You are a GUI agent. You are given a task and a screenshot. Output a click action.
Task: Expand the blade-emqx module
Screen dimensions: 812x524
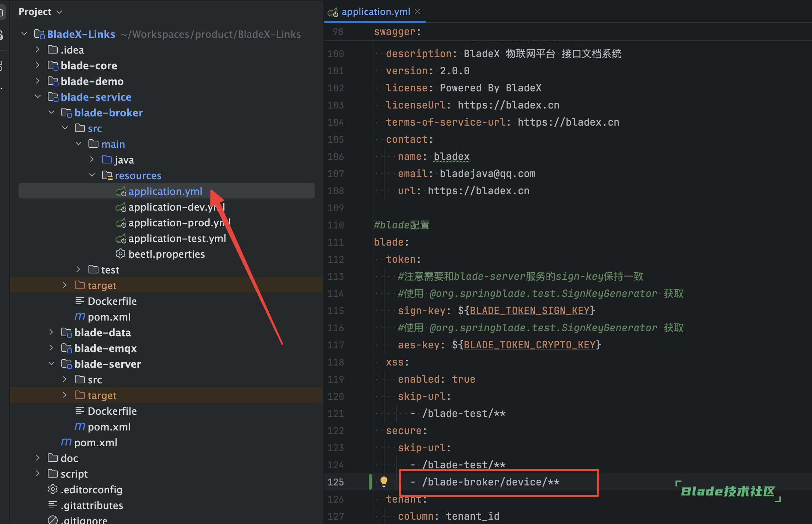(51, 348)
